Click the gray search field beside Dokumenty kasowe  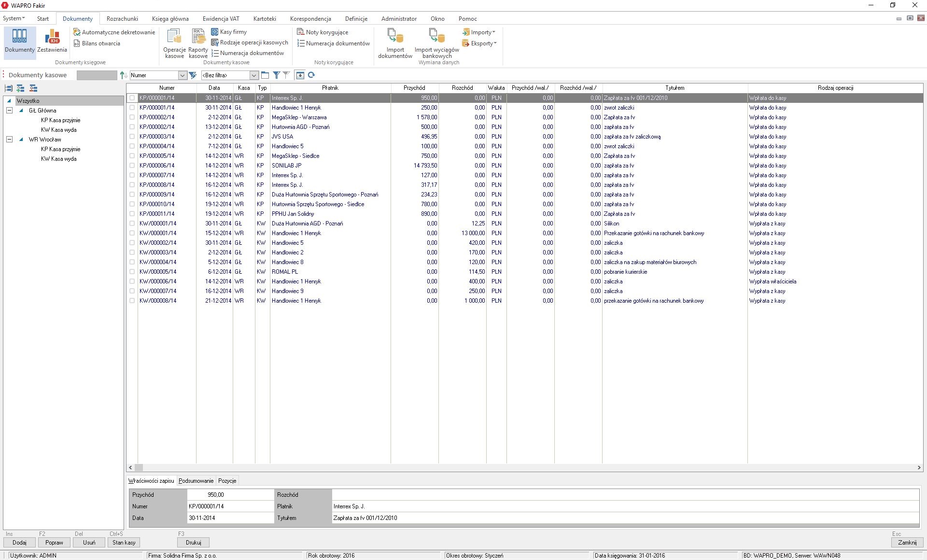pyautogui.click(x=97, y=75)
